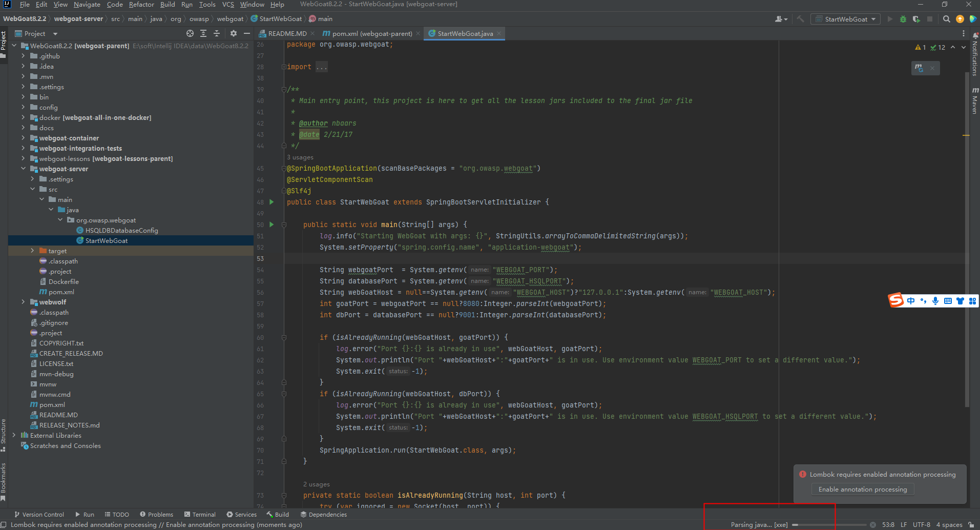This screenshot has height=530, width=980.
Task: Click run gutter icon beside main method
Action: coord(272,225)
